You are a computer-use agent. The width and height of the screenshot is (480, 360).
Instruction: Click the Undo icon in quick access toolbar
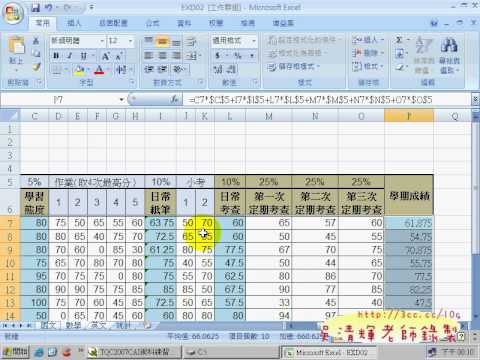pos(49,7)
